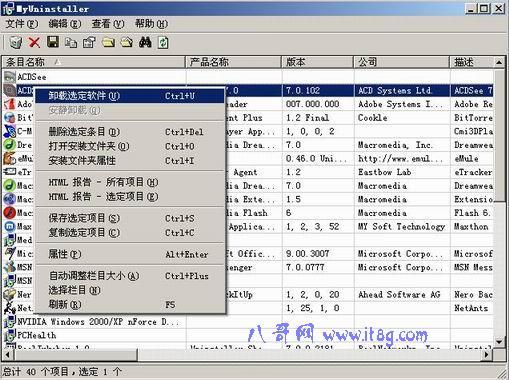This screenshot has width=509, height=380.
Task: Click the eMule row icon
Action: [10, 159]
